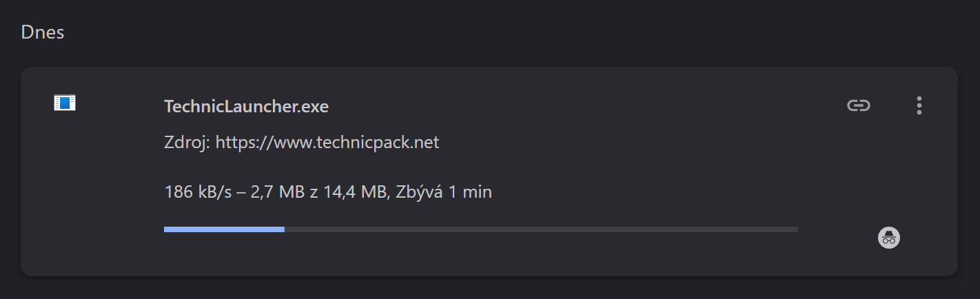Open the TechnicLauncher.exe filename

(246, 107)
